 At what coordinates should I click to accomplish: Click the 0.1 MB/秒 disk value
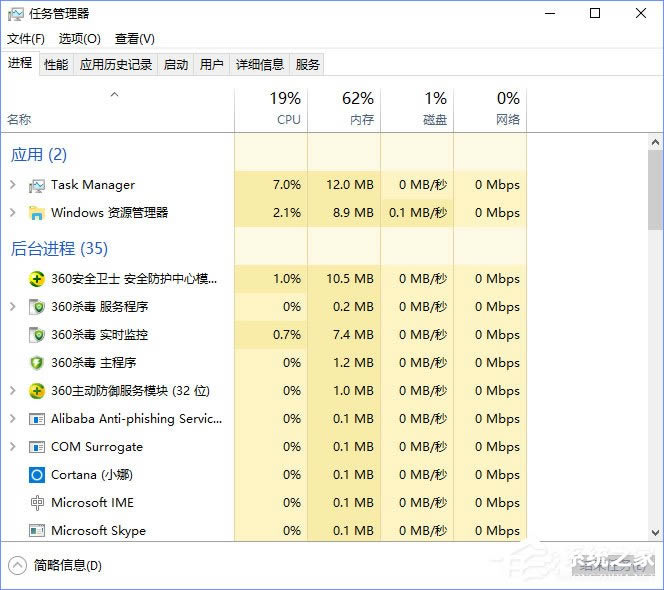click(x=418, y=213)
